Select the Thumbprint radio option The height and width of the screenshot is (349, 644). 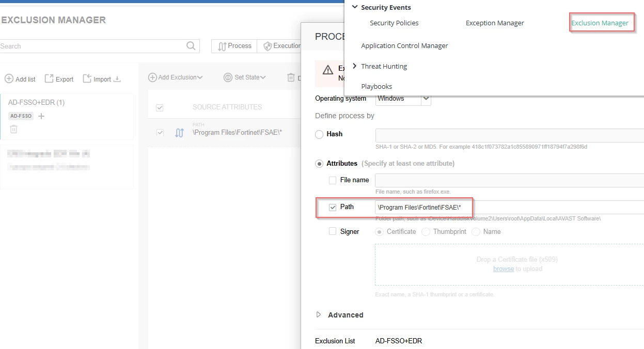[426, 232]
